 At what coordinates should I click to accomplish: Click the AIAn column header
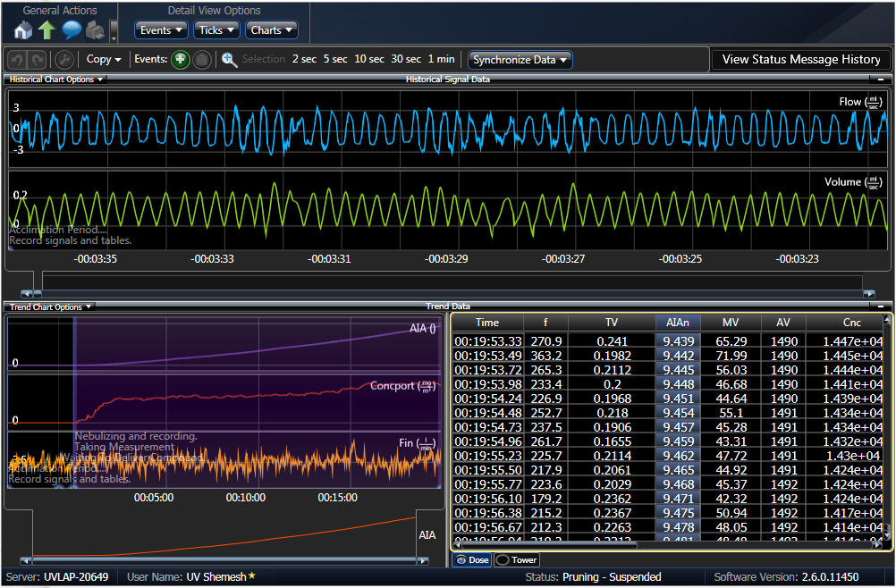pyautogui.click(x=677, y=323)
